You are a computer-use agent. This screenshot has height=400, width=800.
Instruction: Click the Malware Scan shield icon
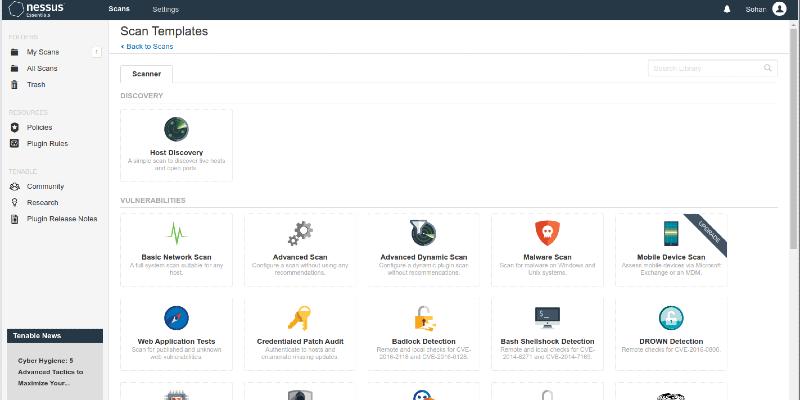(547, 235)
